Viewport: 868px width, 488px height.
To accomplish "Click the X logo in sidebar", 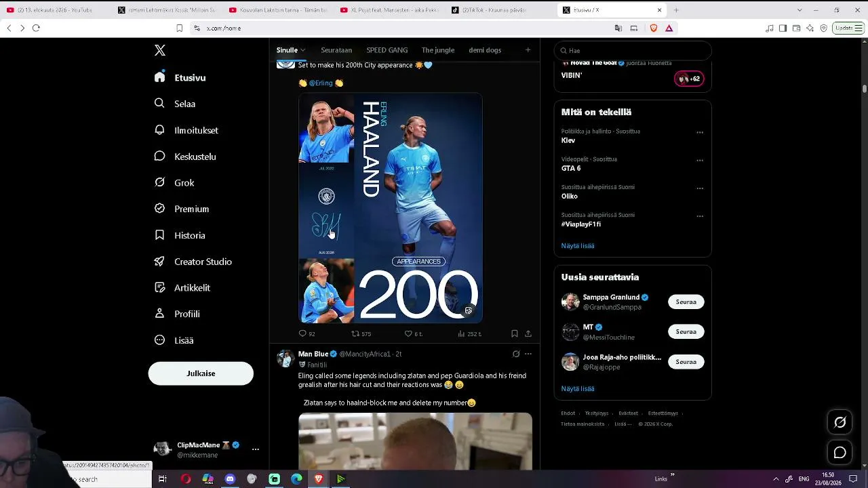I will 160,50.
